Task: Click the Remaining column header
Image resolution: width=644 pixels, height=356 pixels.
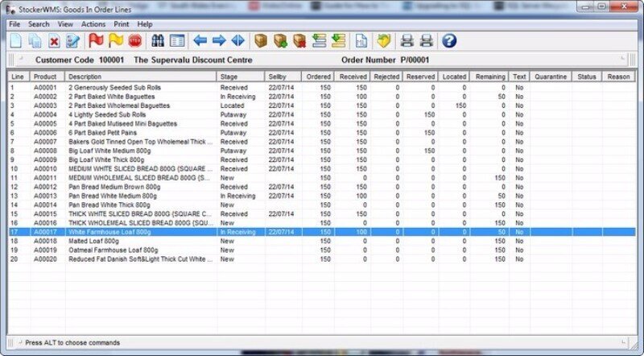Action: tap(489, 77)
